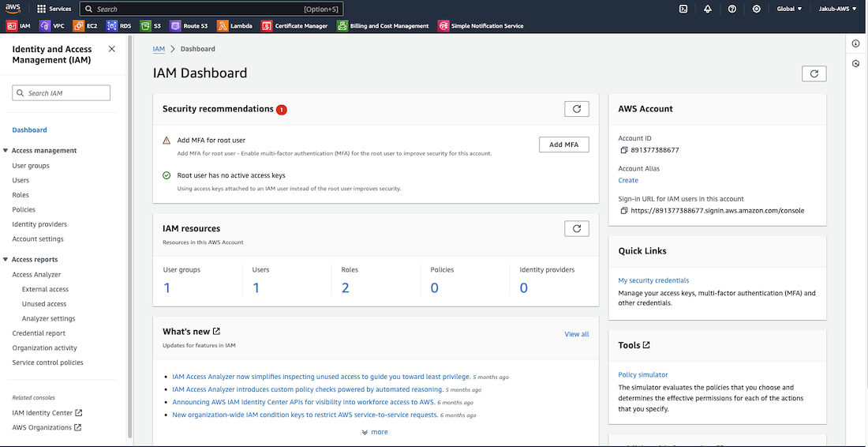The width and height of the screenshot is (868, 447).
Task: Open EC2 shortcut in favorites bar
Action: (86, 26)
